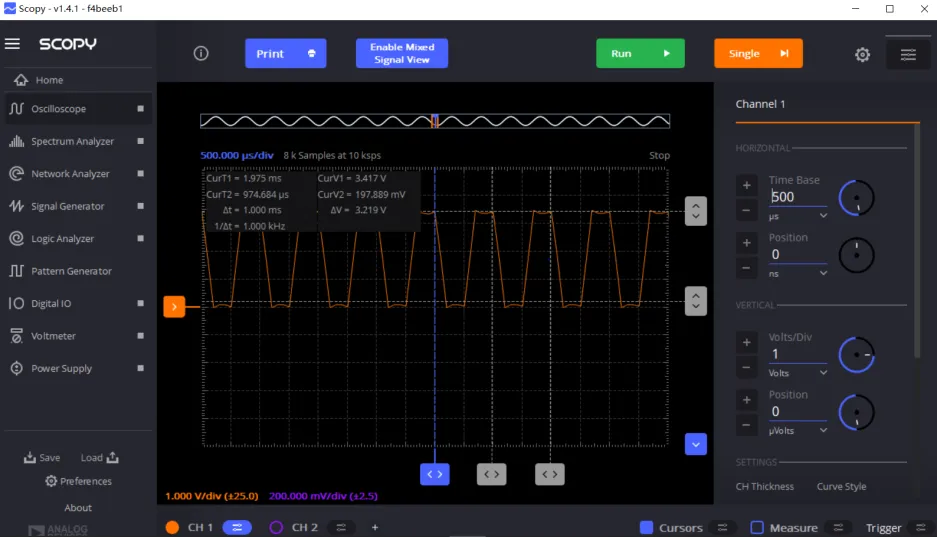Image resolution: width=937 pixels, height=537 pixels.
Task: Increase Volts/Div with plus button
Action: click(746, 343)
